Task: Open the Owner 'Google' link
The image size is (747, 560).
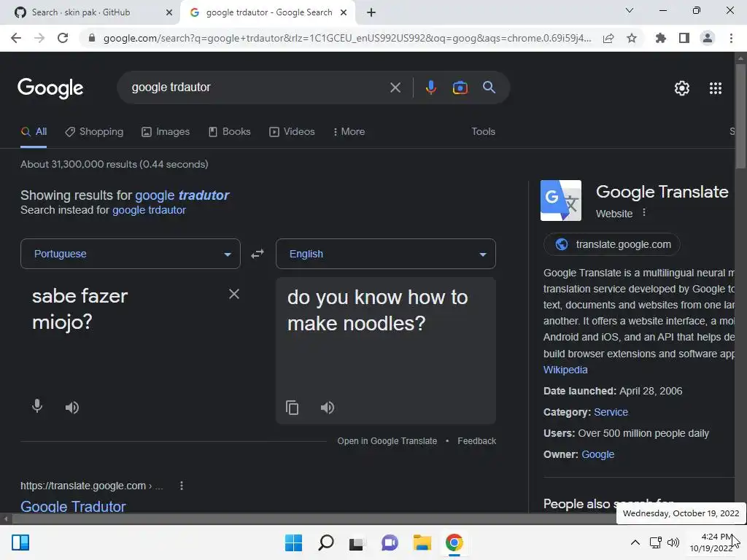Action: pyautogui.click(x=597, y=454)
